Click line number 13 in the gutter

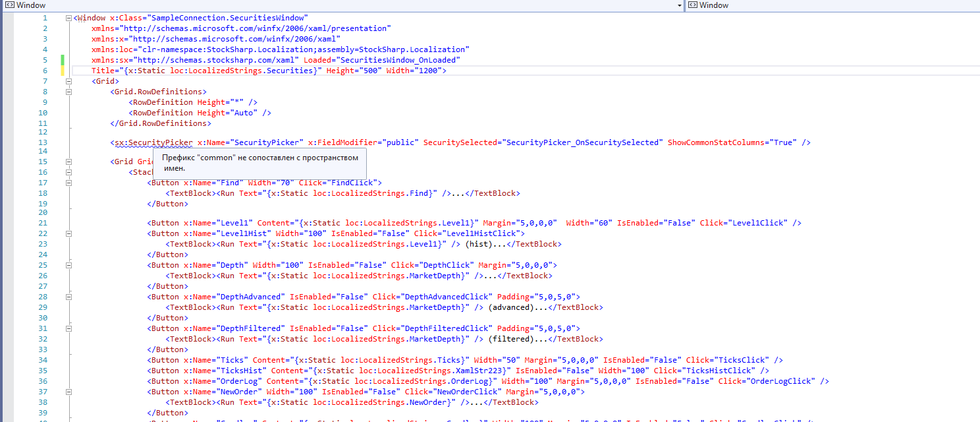pyautogui.click(x=43, y=142)
